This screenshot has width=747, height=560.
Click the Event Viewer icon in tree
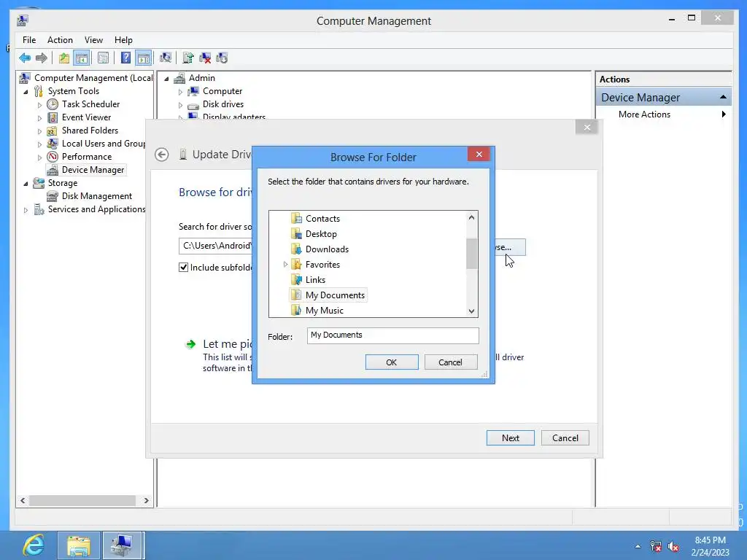click(53, 117)
